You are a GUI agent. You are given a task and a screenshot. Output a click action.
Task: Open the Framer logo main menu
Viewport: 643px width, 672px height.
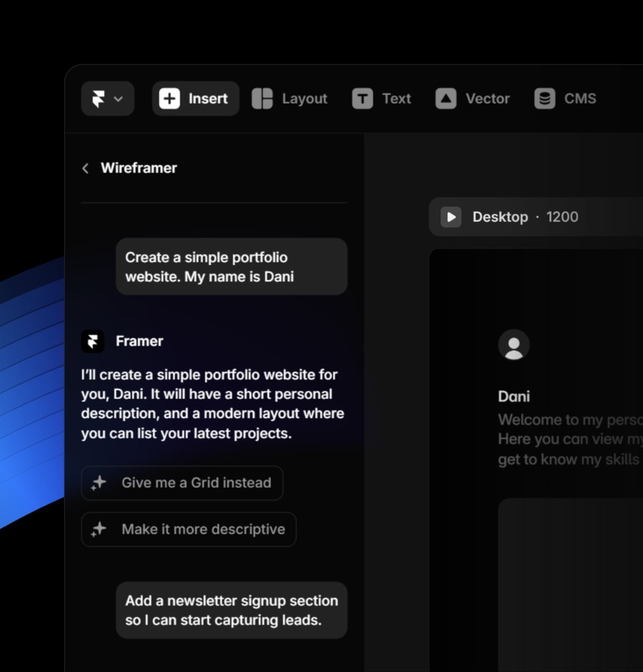click(107, 98)
